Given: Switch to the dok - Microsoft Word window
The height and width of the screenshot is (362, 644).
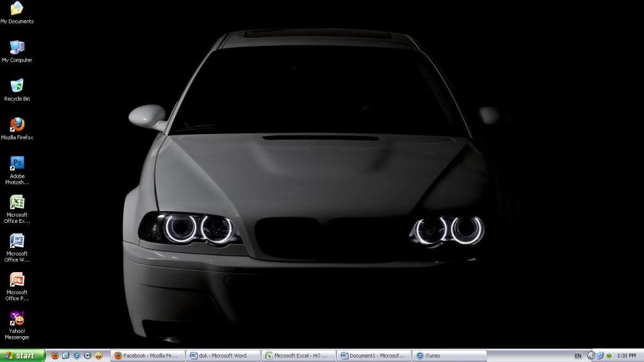Looking at the screenshot, I should click(x=223, y=356).
